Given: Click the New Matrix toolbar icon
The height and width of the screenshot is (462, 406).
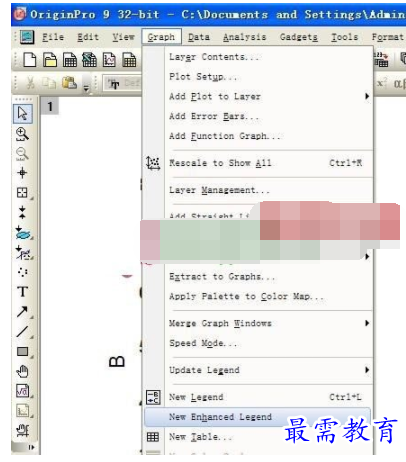Looking at the screenshot, I should 129,60.
